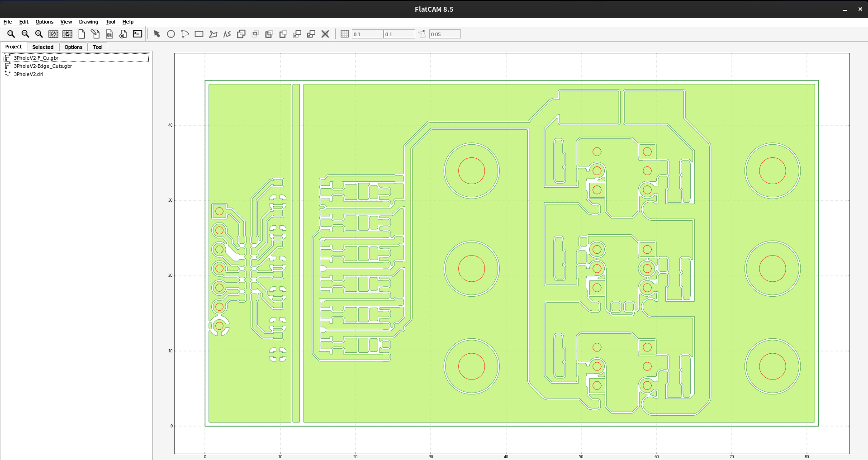
Task: Click the 0.05 snap distance field
Action: point(445,34)
